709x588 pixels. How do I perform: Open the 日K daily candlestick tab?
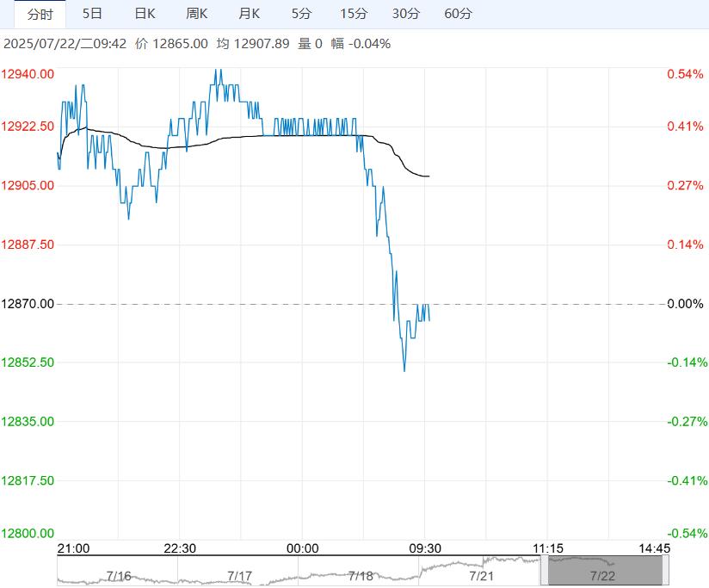point(145,14)
